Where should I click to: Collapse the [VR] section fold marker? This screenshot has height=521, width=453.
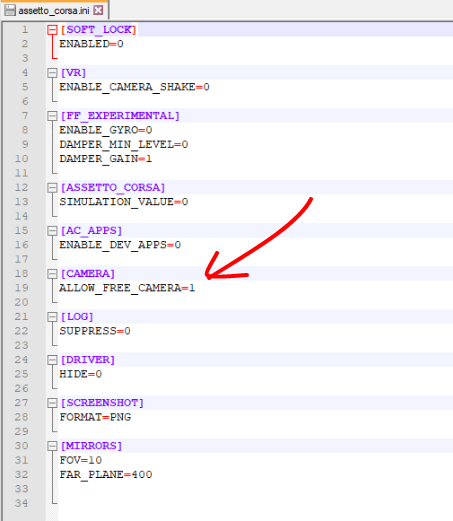pos(52,73)
